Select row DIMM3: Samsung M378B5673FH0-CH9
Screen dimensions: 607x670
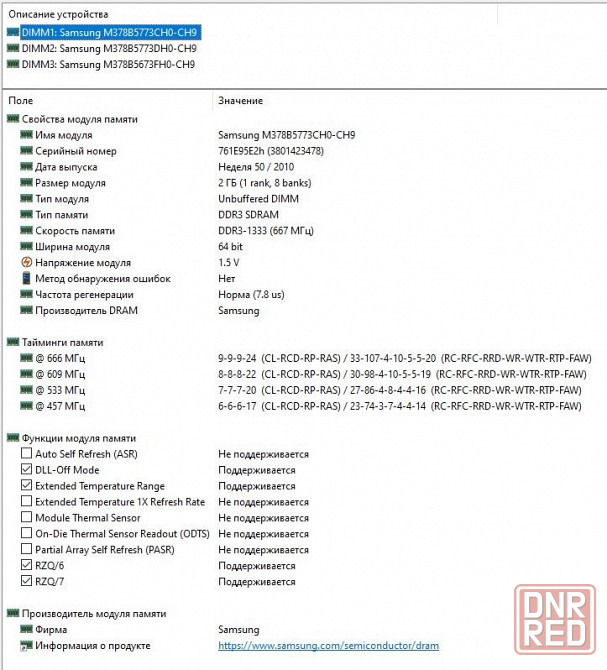(x=108, y=64)
